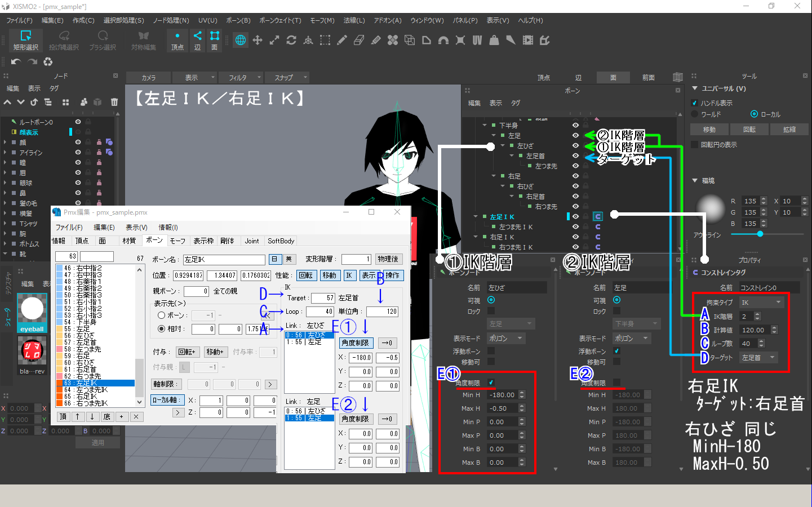Select the four-way move arrows tool
Screen dimensions: 812x507
258,40
